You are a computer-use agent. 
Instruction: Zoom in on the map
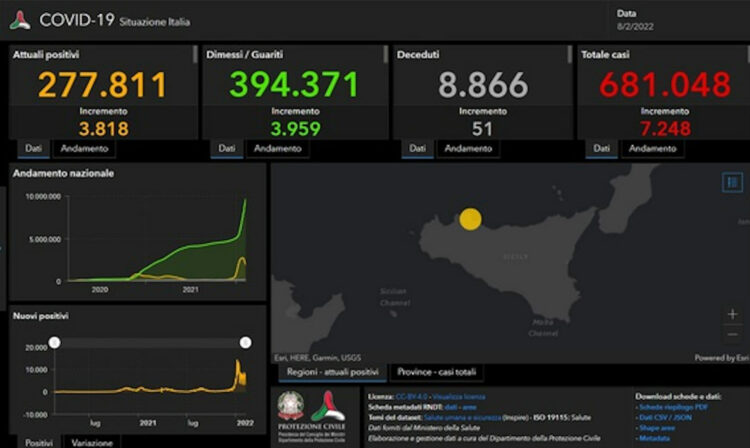coord(732,314)
